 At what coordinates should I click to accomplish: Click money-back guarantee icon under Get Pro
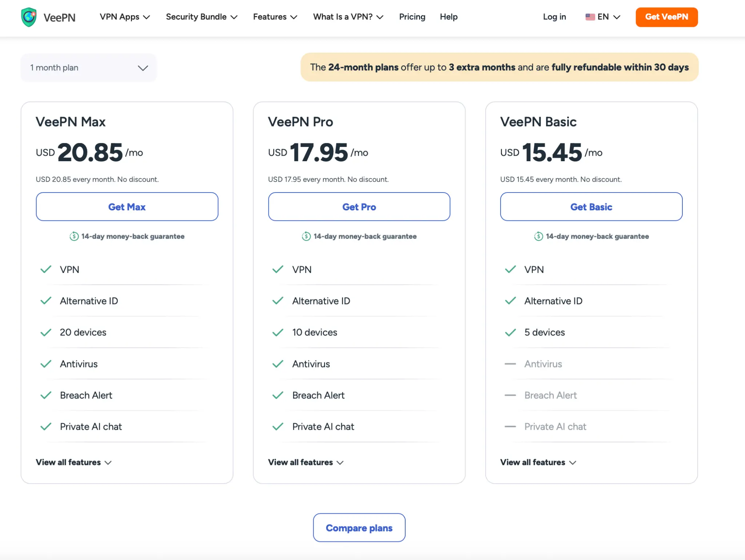pyautogui.click(x=306, y=237)
